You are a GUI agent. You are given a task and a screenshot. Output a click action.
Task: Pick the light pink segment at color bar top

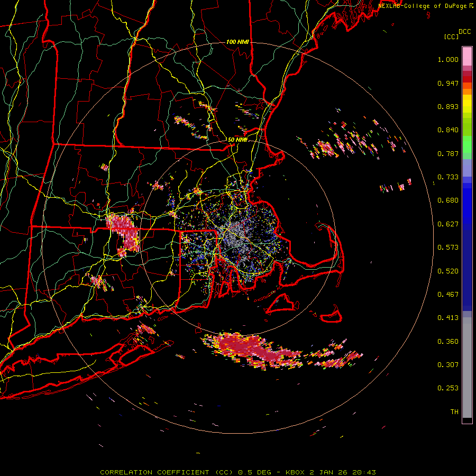(x=467, y=57)
